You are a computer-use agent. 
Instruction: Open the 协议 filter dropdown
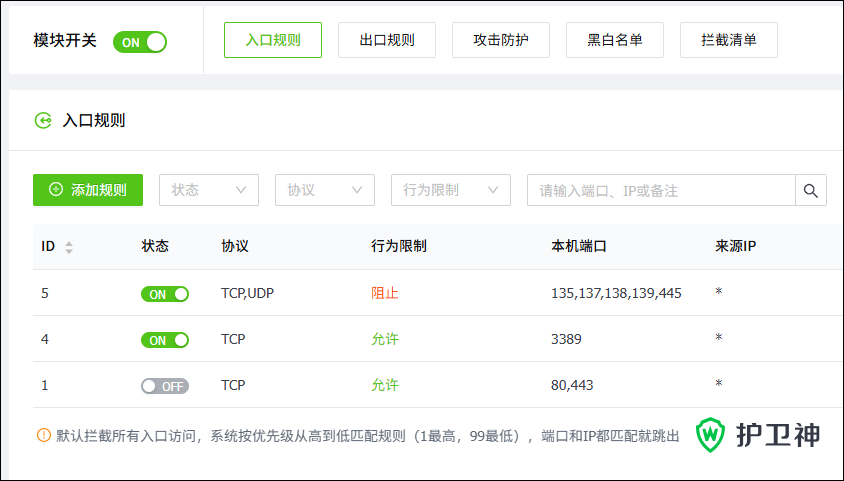point(325,190)
